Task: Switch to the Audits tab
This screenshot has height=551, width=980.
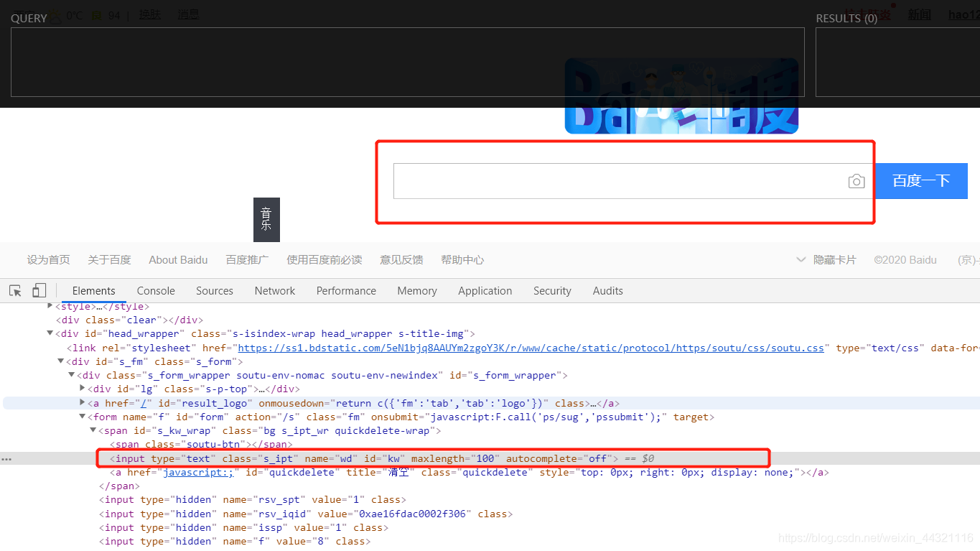Action: [608, 291]
